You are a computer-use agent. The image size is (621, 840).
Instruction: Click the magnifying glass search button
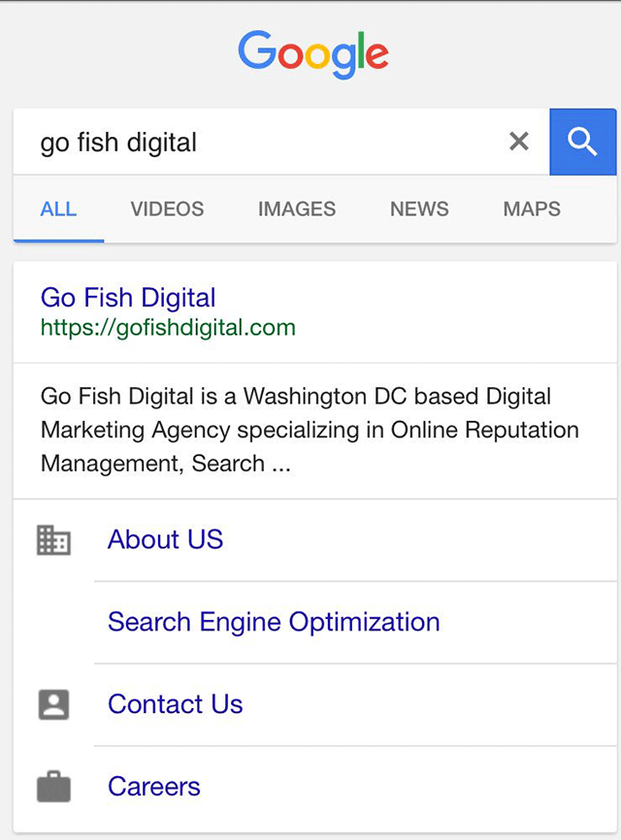pos(582,142)
